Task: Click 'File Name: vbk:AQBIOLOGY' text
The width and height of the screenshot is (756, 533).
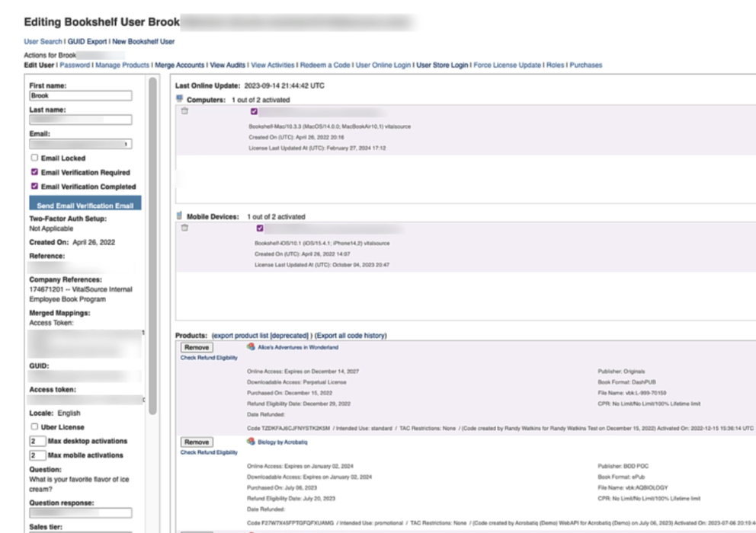Action: click(x=633, y=488)
